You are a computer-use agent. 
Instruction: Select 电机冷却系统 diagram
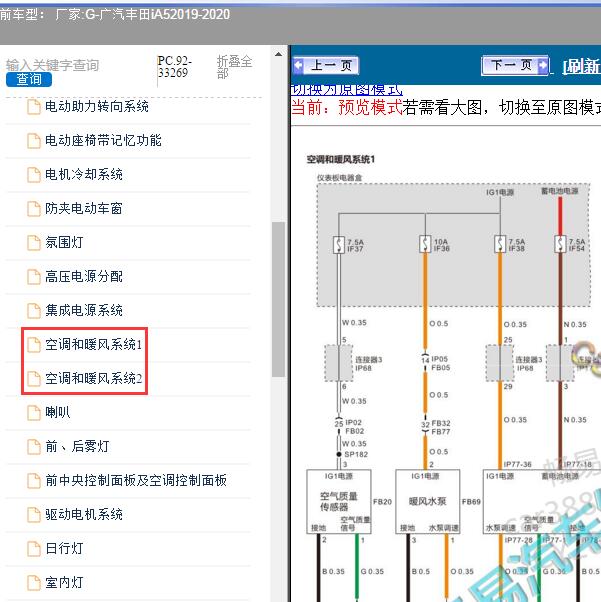coord(84,174)
